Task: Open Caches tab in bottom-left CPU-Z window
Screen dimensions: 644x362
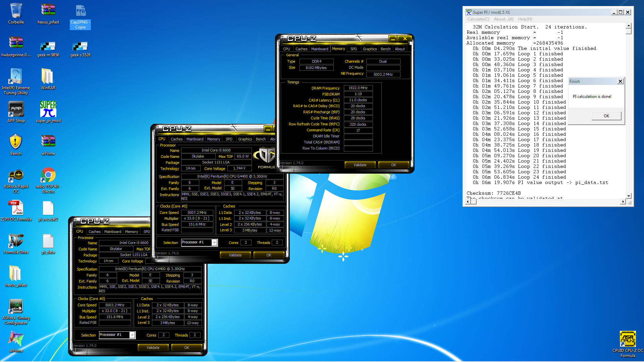Action: [x=94, y=232]
